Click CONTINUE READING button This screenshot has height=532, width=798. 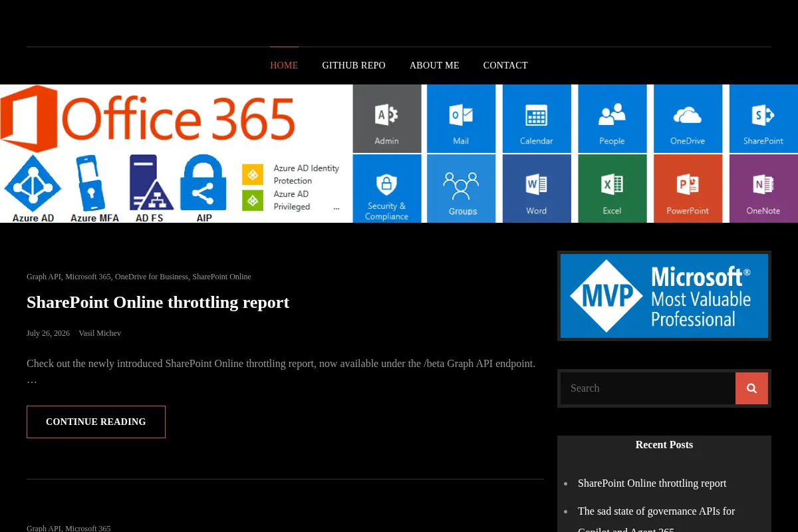pos(96,422)
